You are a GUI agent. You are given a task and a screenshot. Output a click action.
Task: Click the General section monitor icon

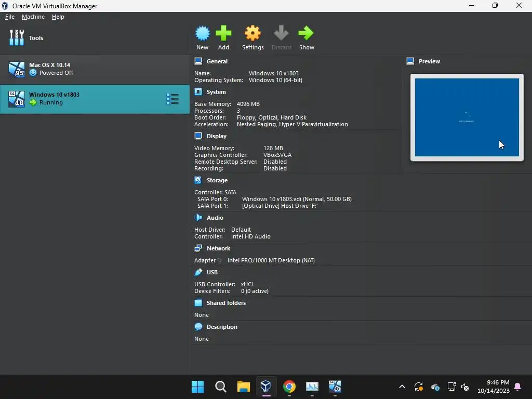198,61
